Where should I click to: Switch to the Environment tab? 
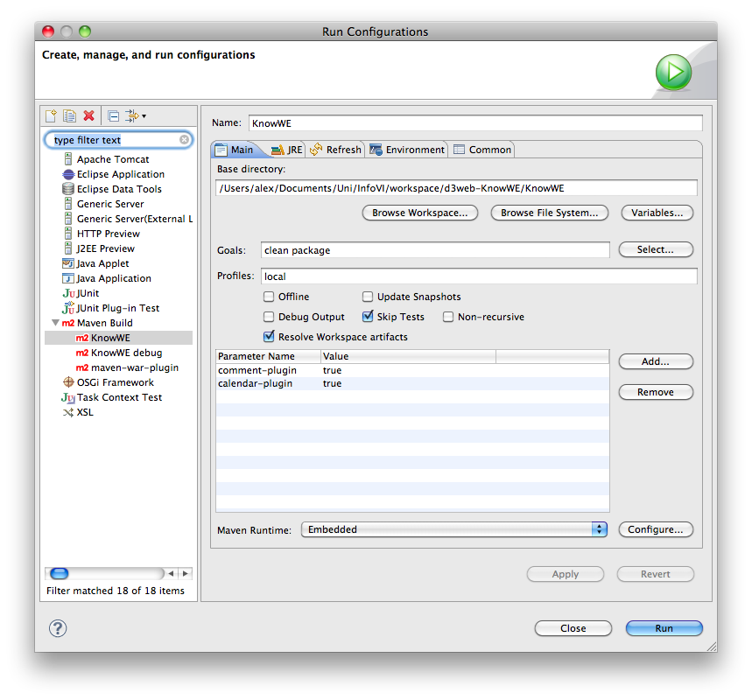407,150
